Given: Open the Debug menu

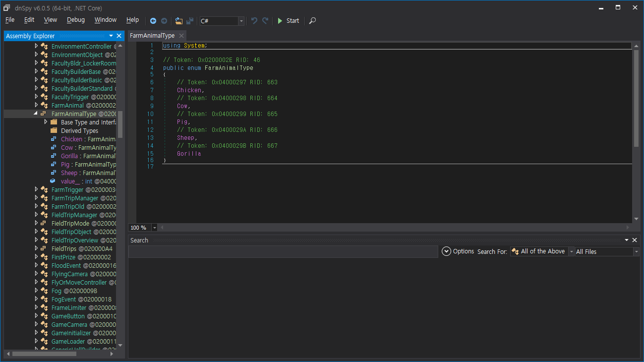Looking at the screenshot, I should click(x=76, y=20).
